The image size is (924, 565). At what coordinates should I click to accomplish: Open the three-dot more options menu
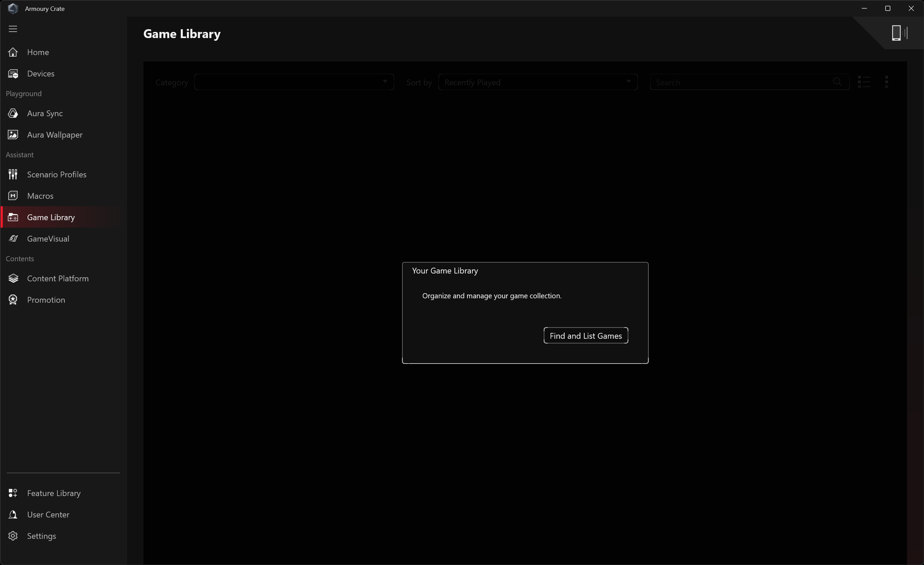886,82
